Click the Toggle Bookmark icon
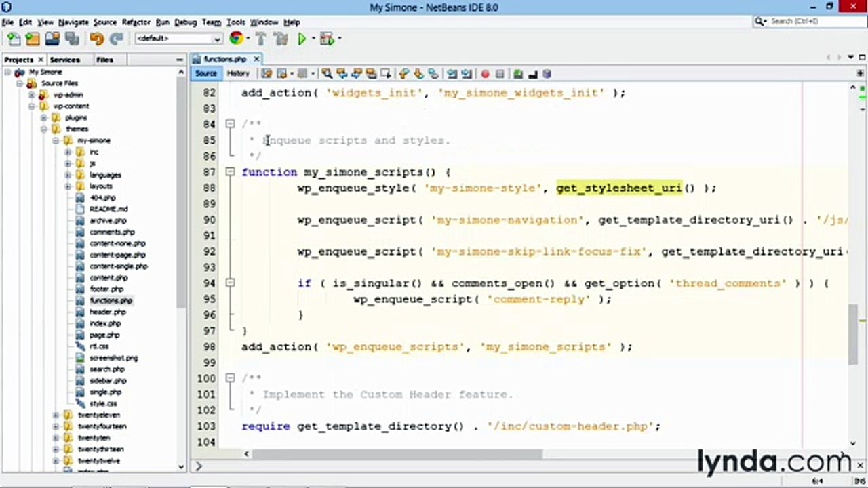This screenshot has width=868, height=488. click(x=433, y=74)
